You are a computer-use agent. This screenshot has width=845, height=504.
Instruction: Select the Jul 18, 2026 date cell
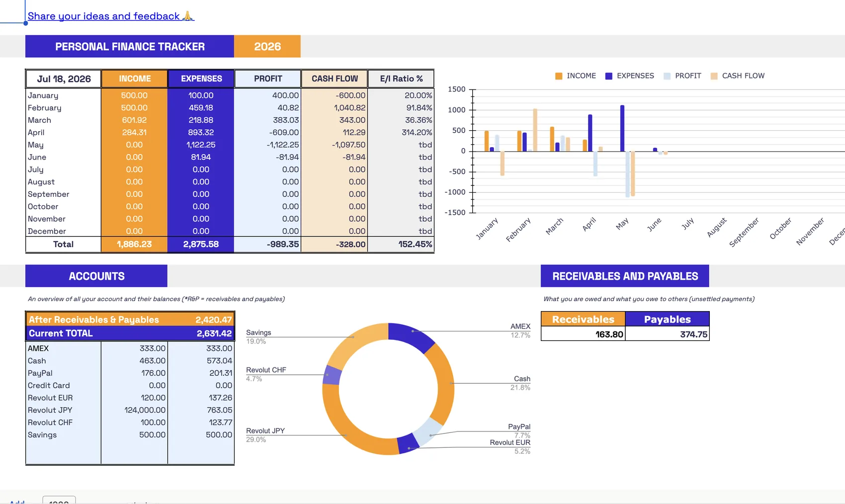(64, 79)
